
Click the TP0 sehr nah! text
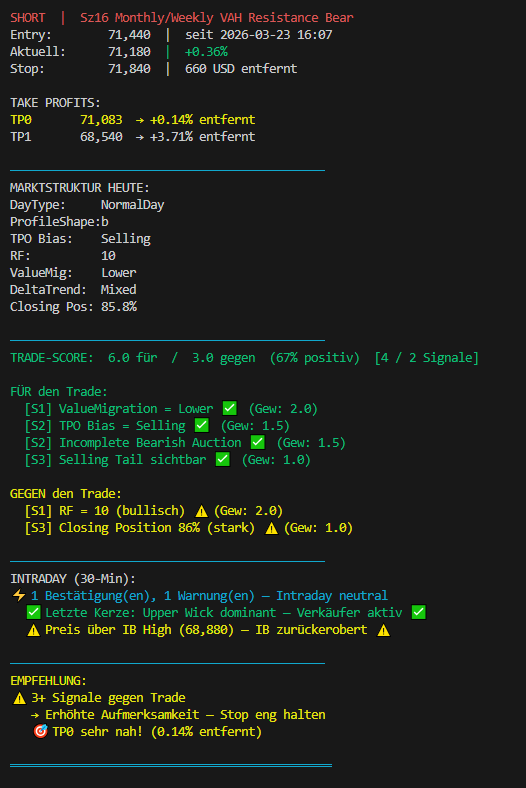click(x=97, y=732)
